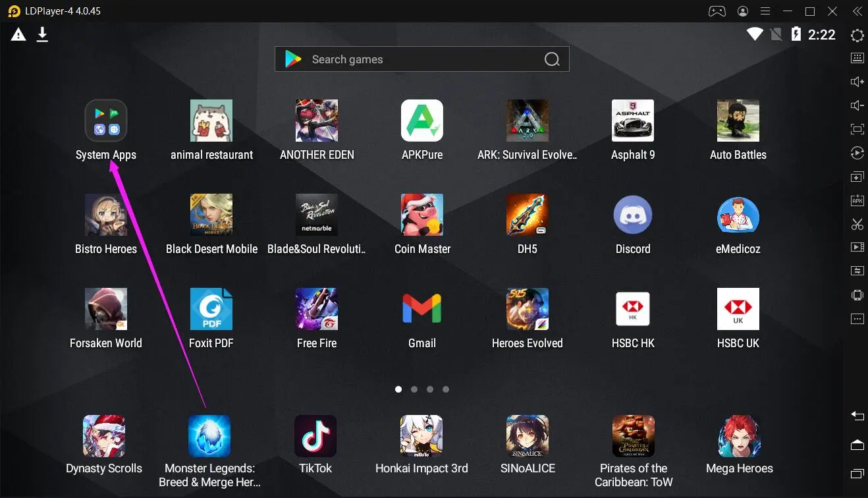Open Auto Battles game
The width and height of the screenshot is (868, 498).
[738, 121]
